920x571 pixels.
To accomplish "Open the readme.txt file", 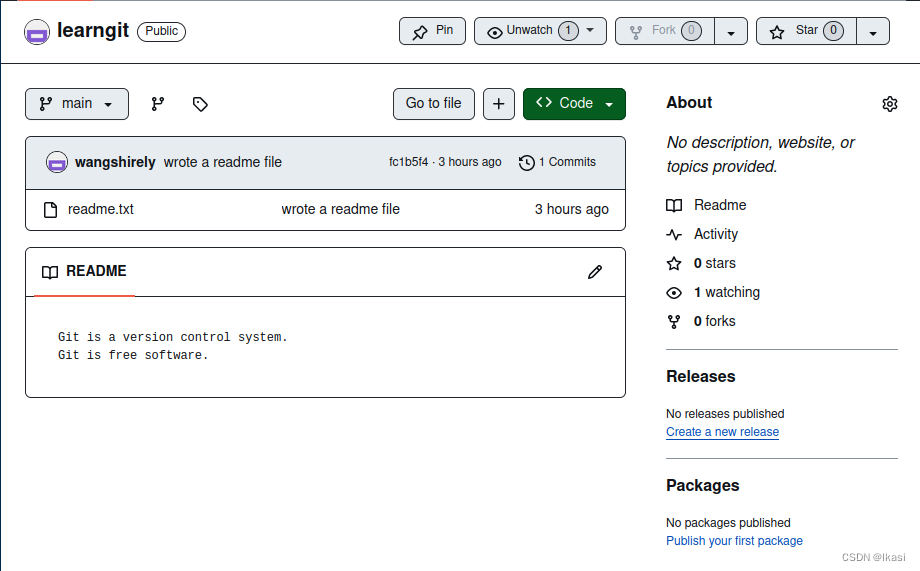I will (101, 209).
